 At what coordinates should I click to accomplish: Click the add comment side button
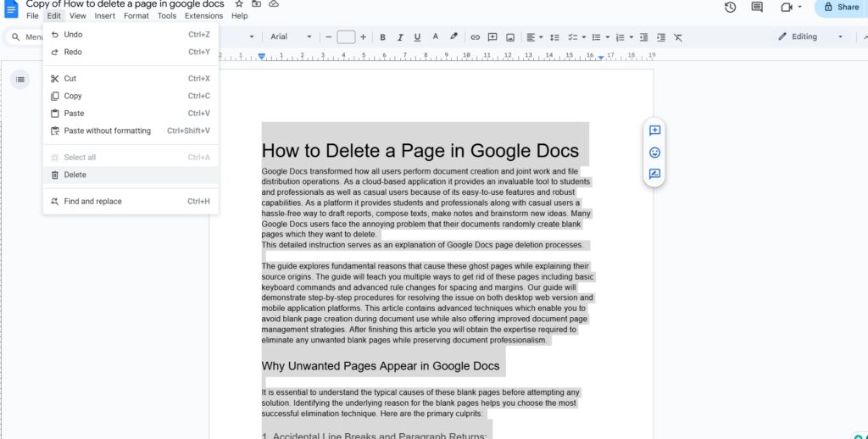(654, 131)
